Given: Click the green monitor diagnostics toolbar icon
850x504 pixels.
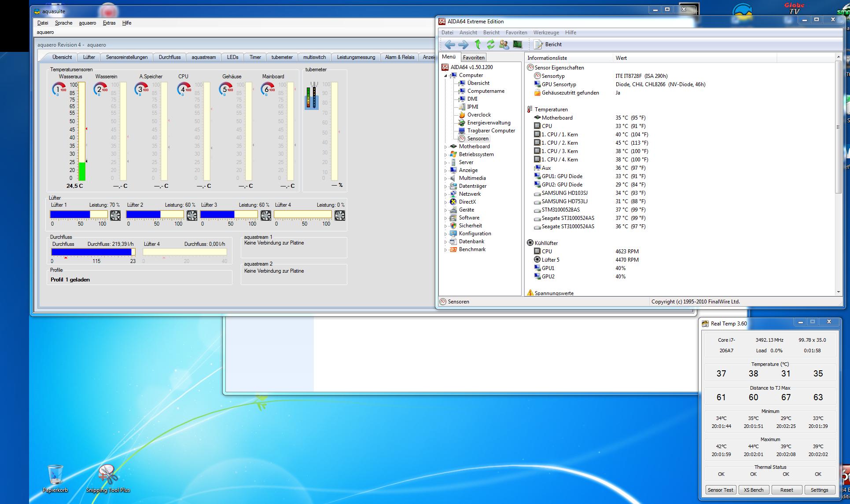Looking at the screenshot, I should click(x=518, y=44).
